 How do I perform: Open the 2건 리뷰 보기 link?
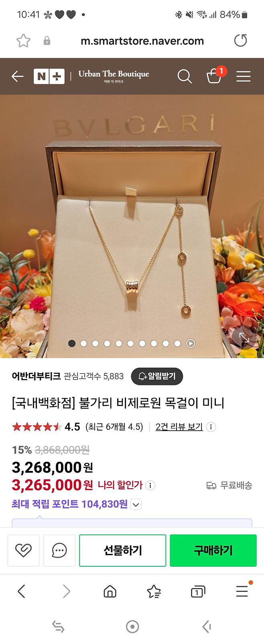pyautogui.click(x=179, y=427)
